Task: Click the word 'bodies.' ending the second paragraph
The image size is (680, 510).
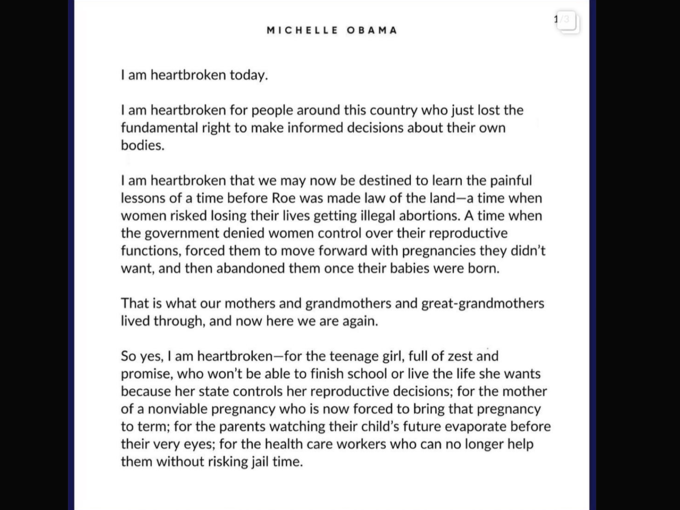Action: tap(143, 145)
